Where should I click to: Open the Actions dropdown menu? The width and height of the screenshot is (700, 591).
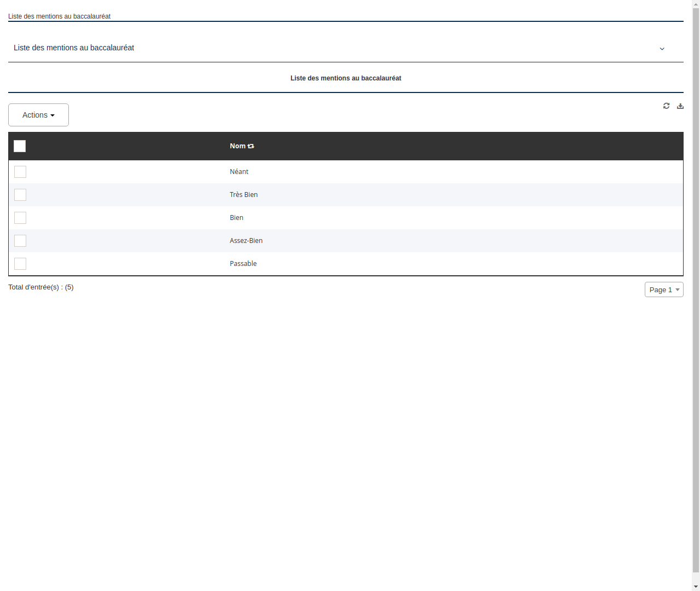point(38,115)
